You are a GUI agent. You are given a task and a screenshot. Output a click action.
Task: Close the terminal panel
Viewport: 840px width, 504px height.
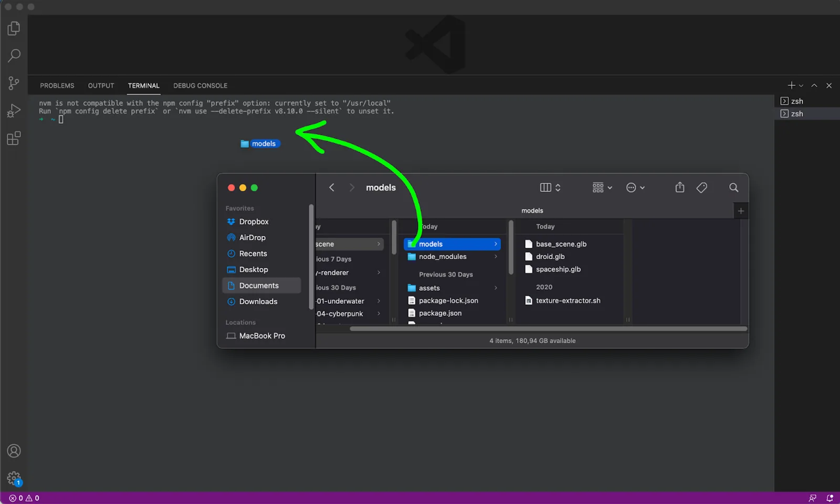pyautogui.click(x=829, y=86)
